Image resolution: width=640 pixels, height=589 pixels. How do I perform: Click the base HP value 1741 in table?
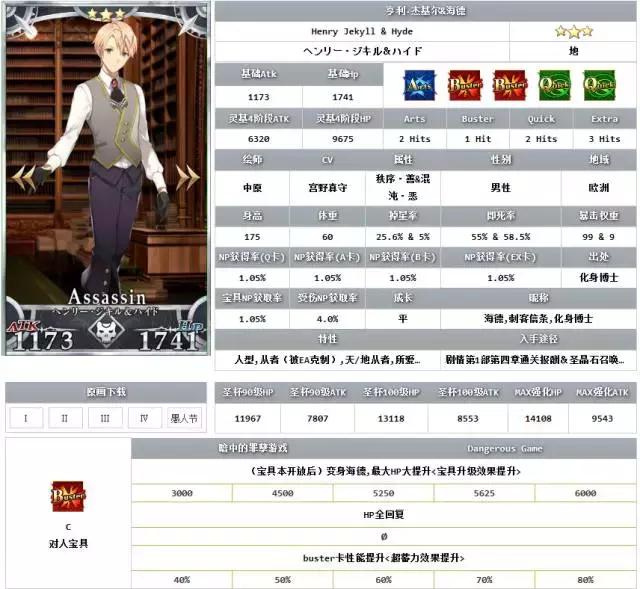coord(343,97)
